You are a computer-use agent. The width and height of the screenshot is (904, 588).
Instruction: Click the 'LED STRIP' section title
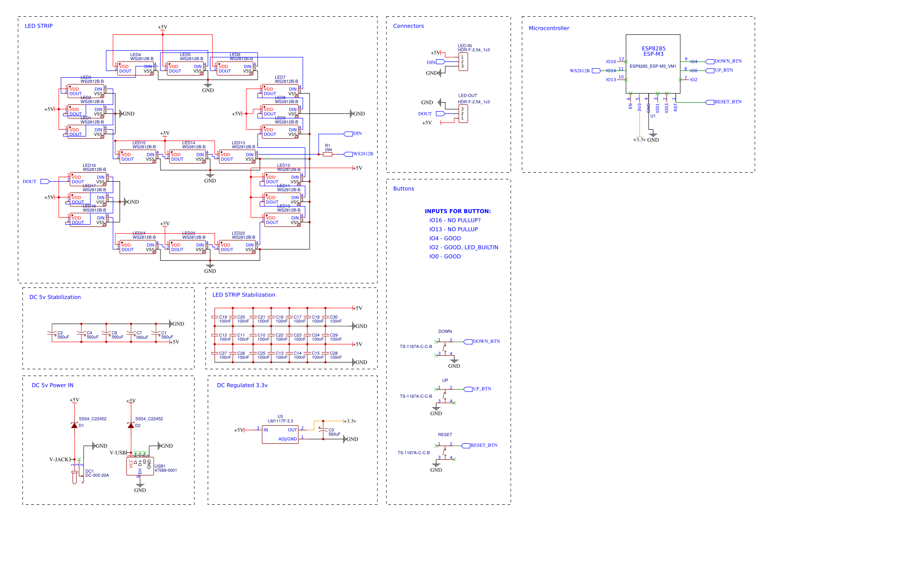click(x=39, y=26)
